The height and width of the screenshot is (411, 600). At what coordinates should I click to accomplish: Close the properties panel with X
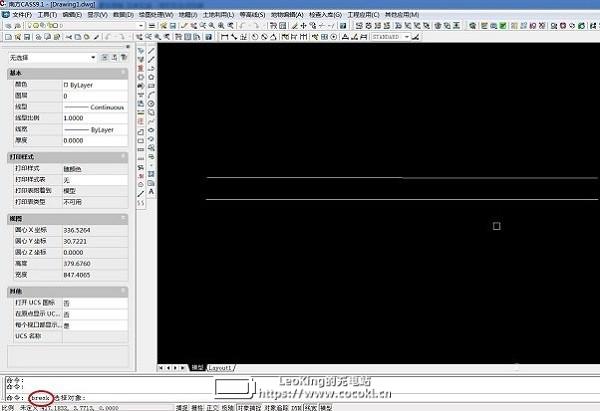pyautogui.click(x=128, y=47)
